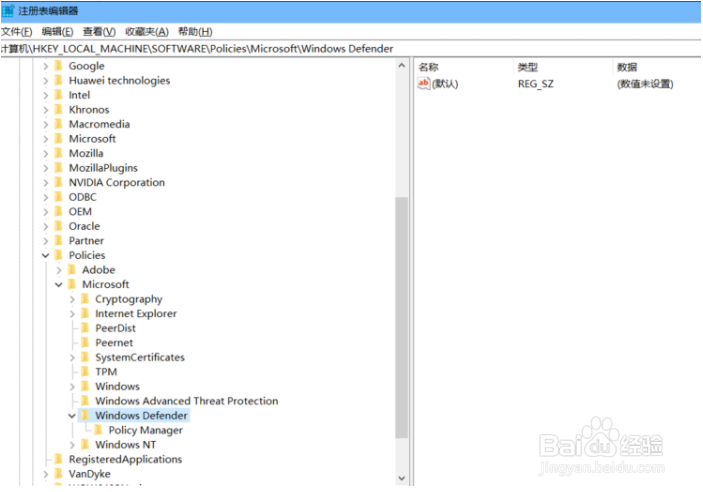Click the (数值未设置) data cell
Viewport: 703px width, 492px height.
[645, 84]
